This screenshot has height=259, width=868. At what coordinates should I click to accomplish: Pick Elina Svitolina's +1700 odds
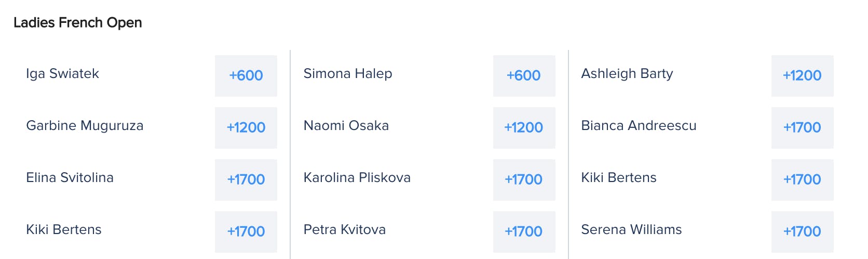coord(246,180)
